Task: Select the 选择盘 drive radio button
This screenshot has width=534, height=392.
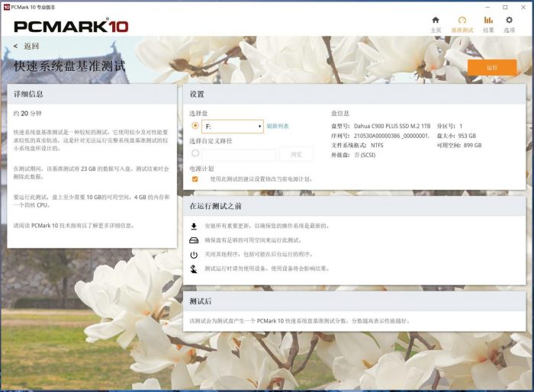Action: (x=196, y=126)
